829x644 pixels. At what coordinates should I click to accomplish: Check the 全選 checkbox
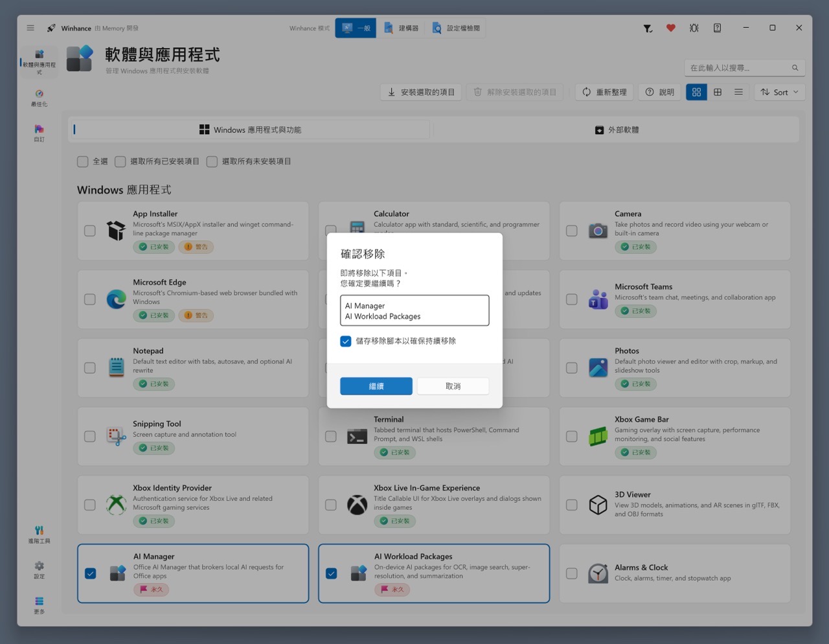[82, 161]
